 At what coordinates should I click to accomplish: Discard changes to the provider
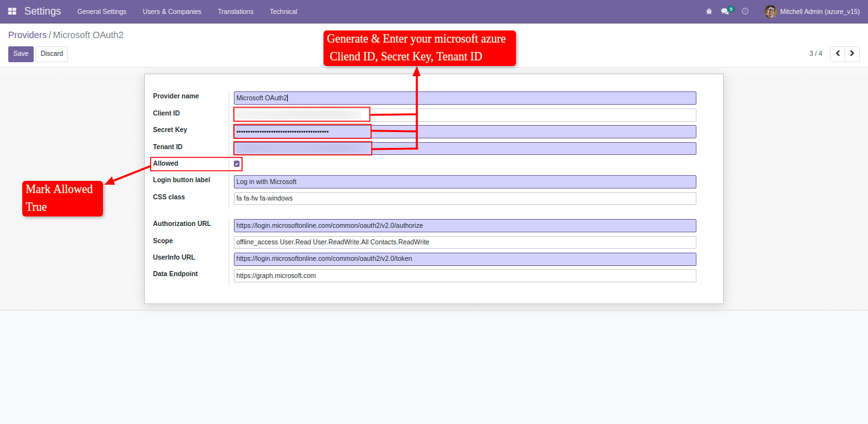click(x=51, y=54)
